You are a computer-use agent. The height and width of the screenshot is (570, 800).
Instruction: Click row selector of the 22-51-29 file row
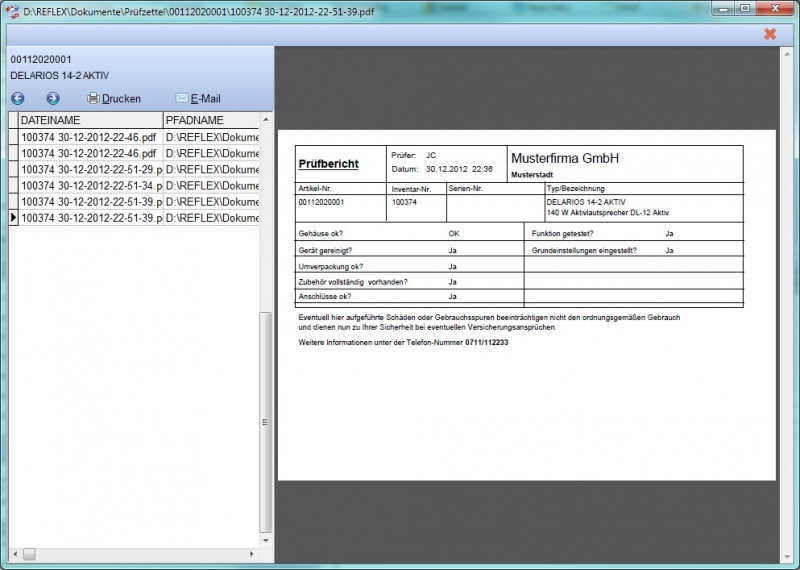click(x=14, y=169)
